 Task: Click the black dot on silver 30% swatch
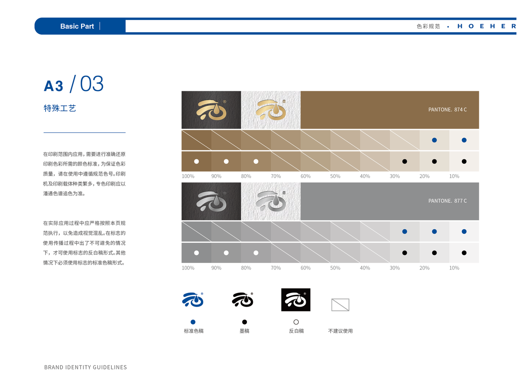coord(405,253)
